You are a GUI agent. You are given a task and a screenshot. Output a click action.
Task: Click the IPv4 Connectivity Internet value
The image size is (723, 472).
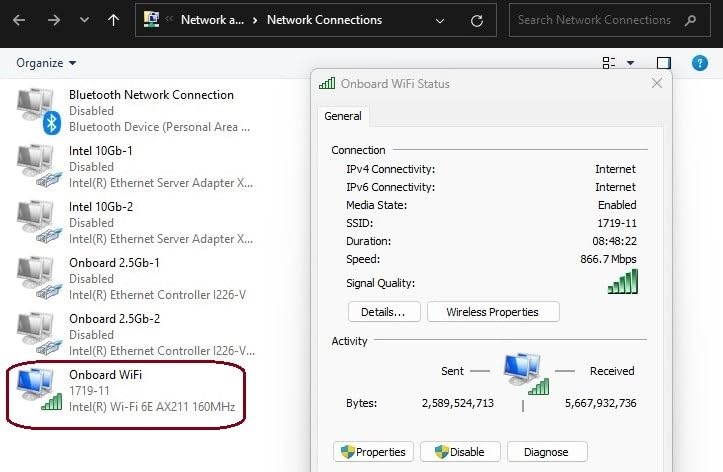pos(615,169)
